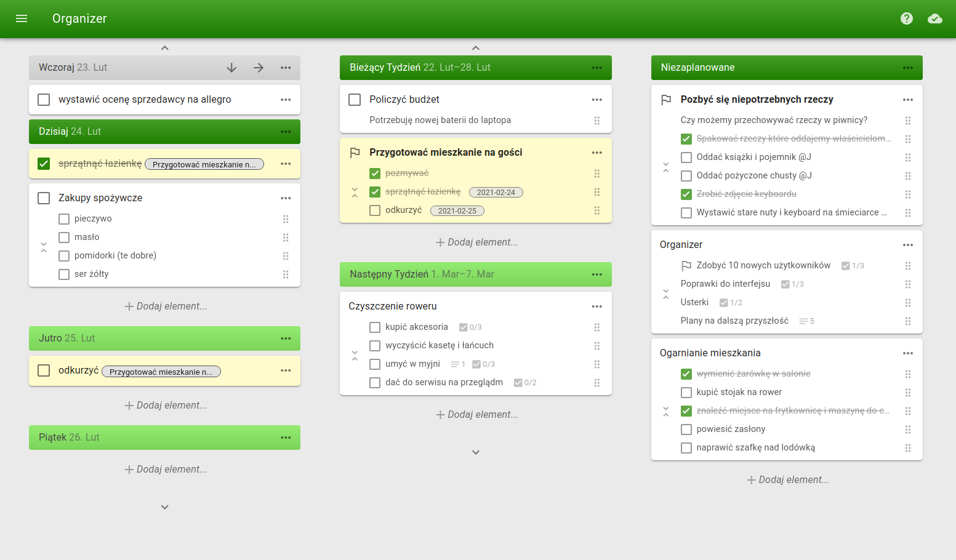This screenshot has width=956, height=560.
Task: Check the Policzyć budżet checkbox
Action: 355,100
